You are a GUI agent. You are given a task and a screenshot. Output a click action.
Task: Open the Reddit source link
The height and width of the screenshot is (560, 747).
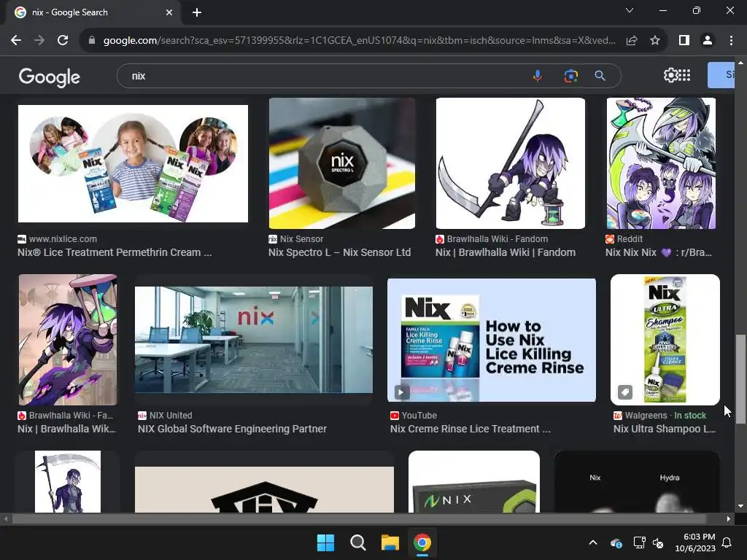(630, 239)
